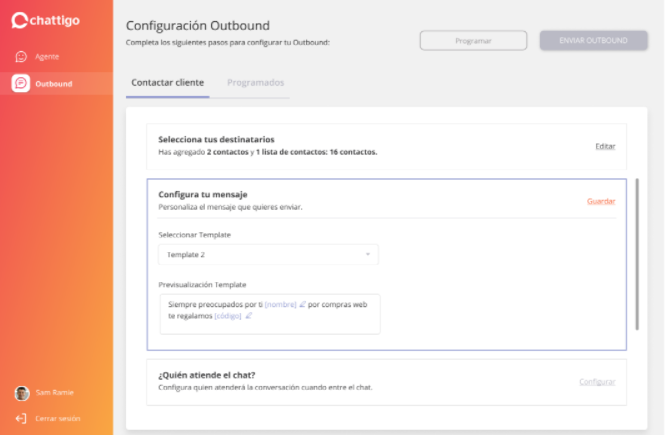This screenshot has height=435, width=666.
Task: Click Configurar in ¿Quién atiende el chat?
Action: coord(597,382)
